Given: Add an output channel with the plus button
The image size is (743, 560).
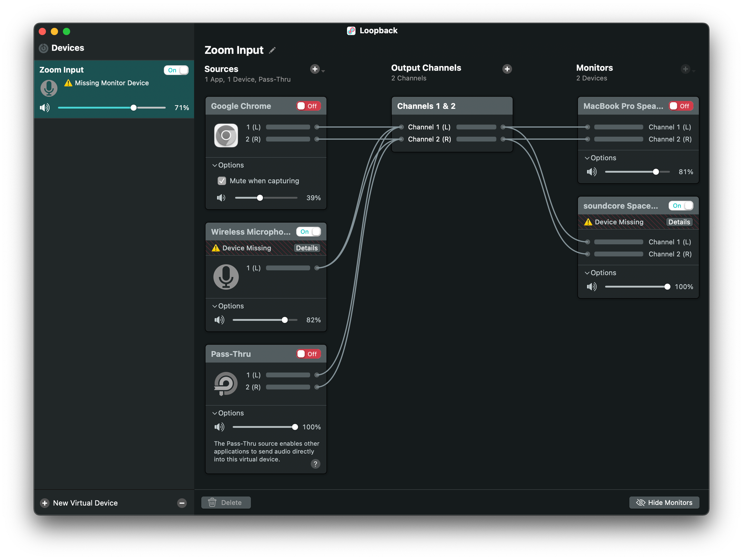Looking at the screenshot, I should click(507, 69).
